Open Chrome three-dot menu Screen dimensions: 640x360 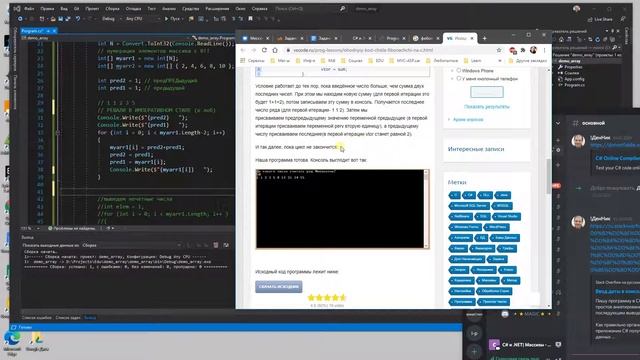[x=544, y=50]
